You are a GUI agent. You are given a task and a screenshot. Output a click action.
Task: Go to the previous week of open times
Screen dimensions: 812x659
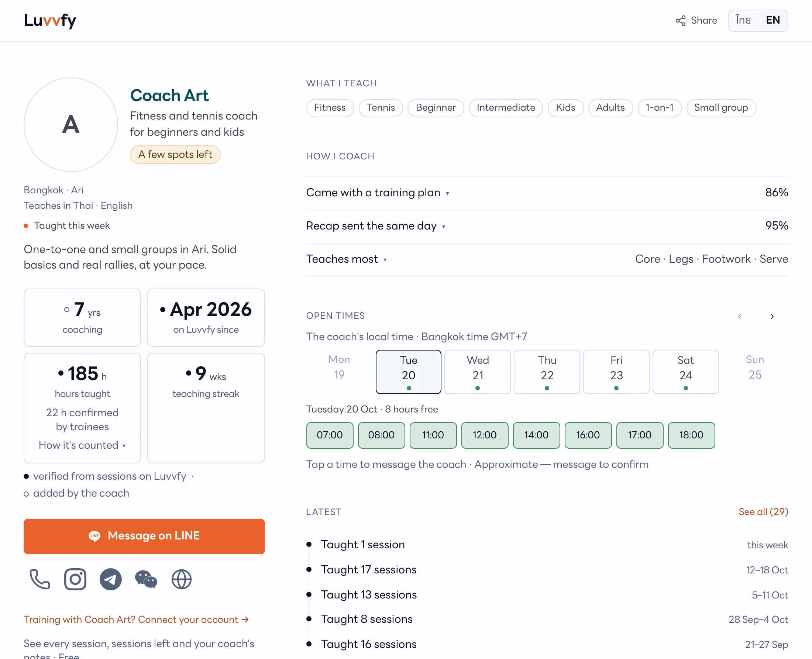coord(740,316)
